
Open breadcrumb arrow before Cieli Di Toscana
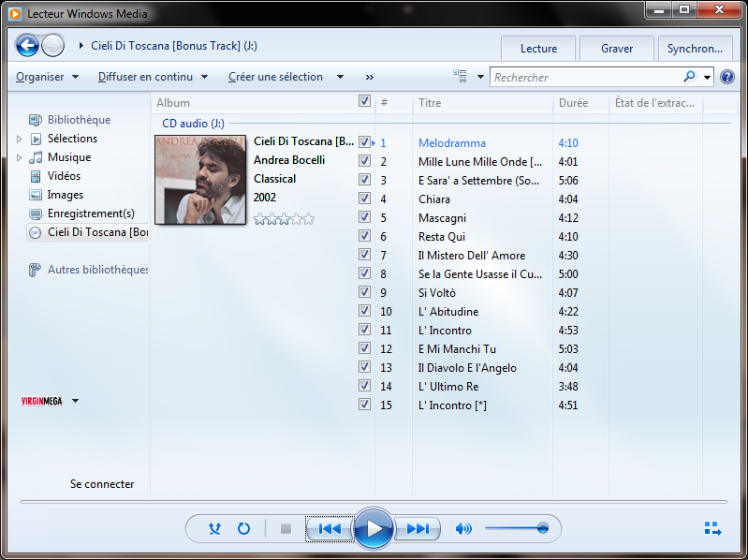81,46
